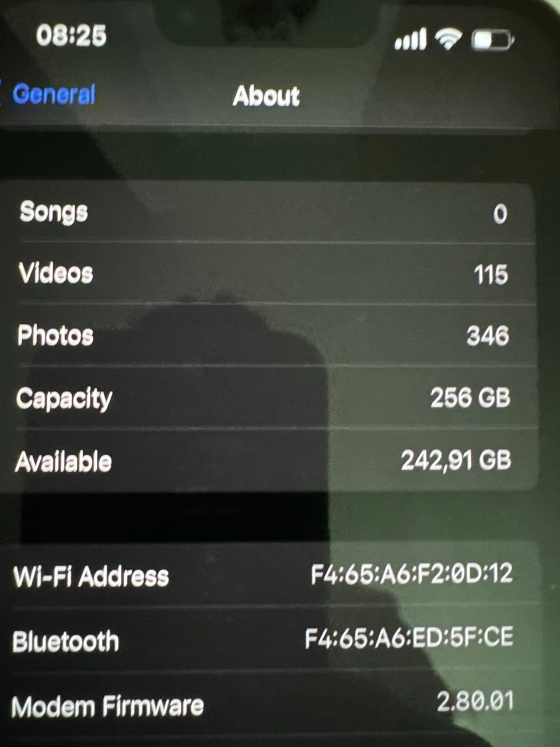
Task: Tap the 256 GB capacity value
Action: (x=470, y=398)
